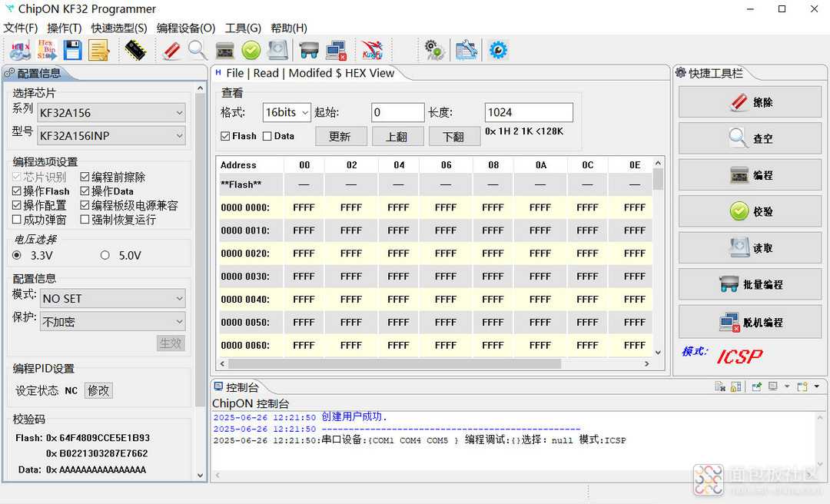
Task: Click the blue gear settings icon
Action: point(498,50)
